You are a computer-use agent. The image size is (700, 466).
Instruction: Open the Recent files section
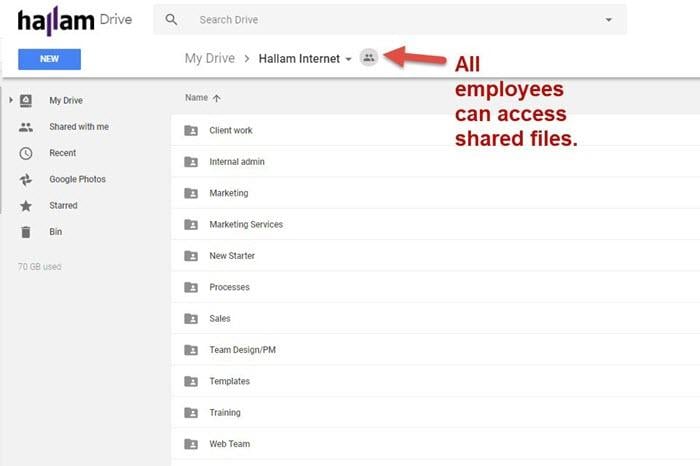[62, 153]
